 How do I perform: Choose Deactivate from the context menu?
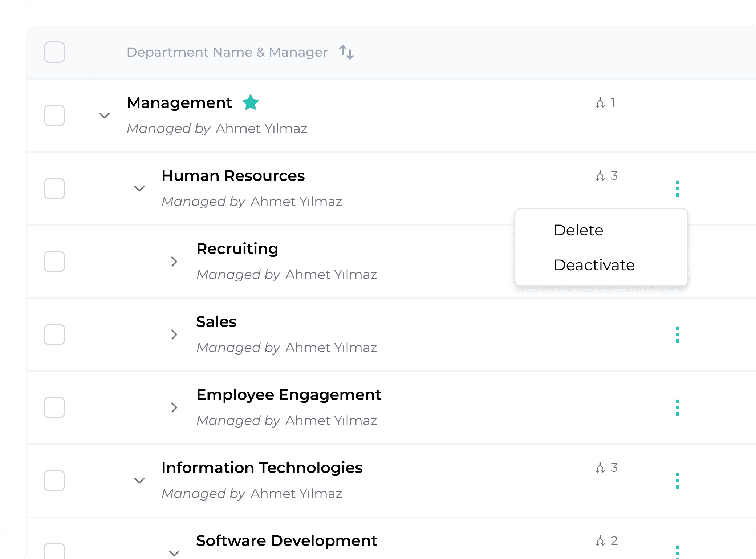coord(594,265)
